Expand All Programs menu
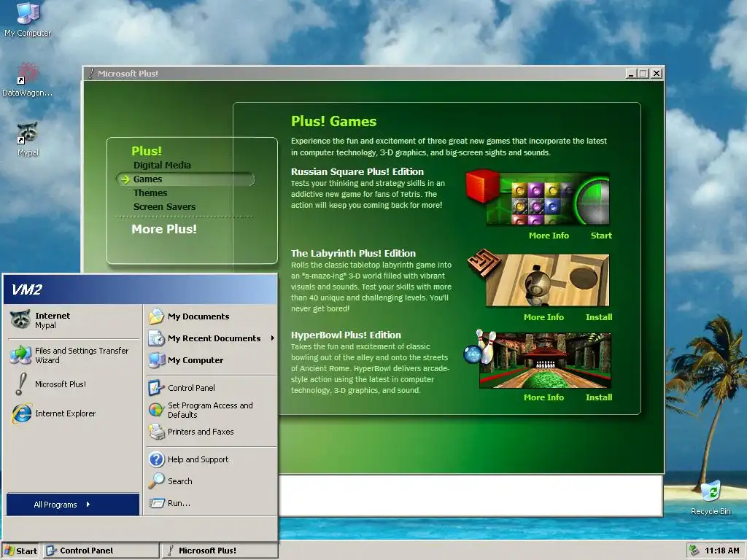Image resolution: width=747 pixels, height=560 pixels. (x=73, y=505)
